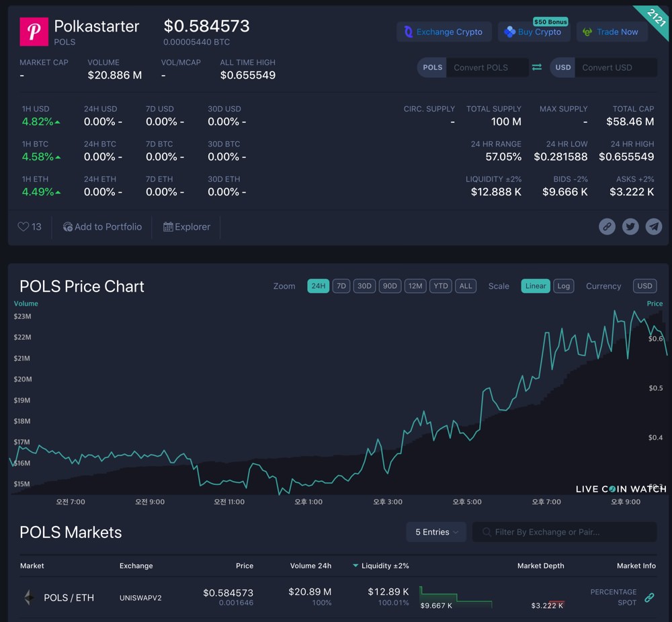This screenshot has height=622, width=672.
Task: Click the heart favorite icon
Action: (x=23, y=226)
